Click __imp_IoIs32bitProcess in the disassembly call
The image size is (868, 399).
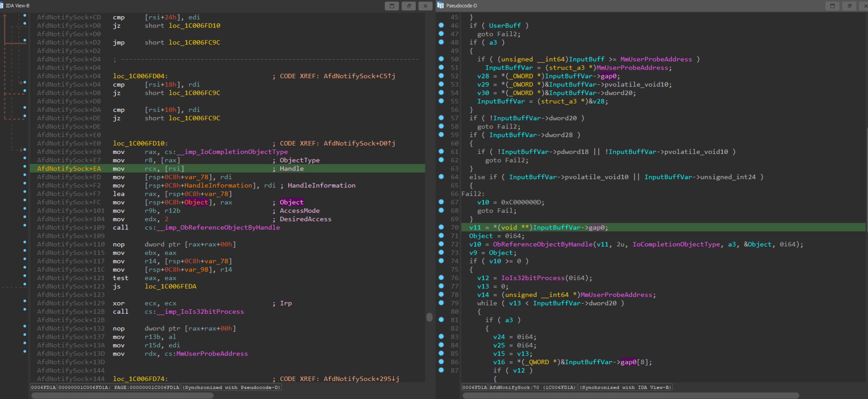(200, 312)
